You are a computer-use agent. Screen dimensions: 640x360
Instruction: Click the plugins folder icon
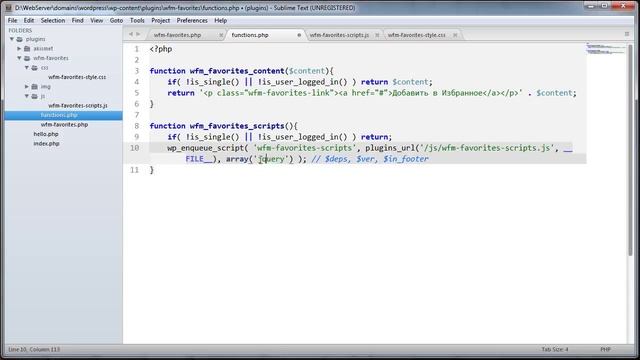(x=20, y=39)
